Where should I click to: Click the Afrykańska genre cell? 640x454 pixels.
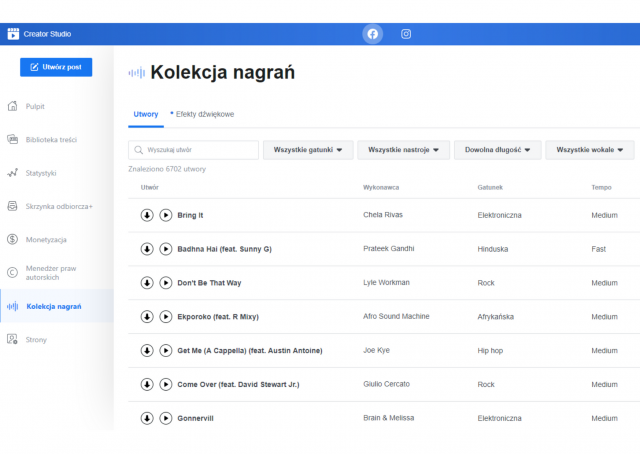[x=496, y=317]
